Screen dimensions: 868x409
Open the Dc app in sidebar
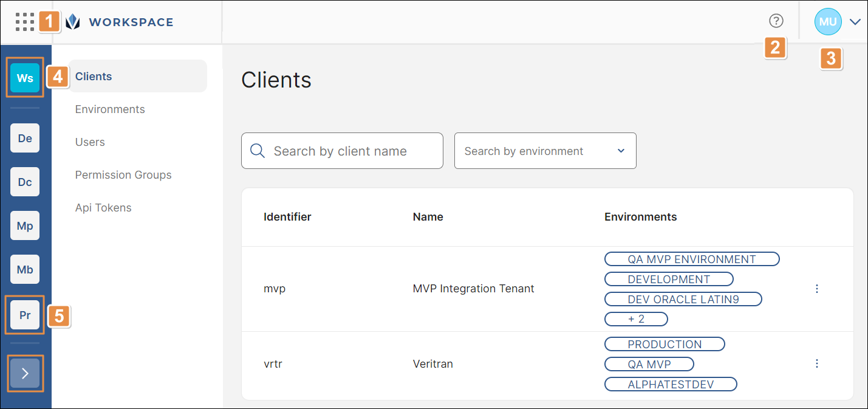click(25, 182)
